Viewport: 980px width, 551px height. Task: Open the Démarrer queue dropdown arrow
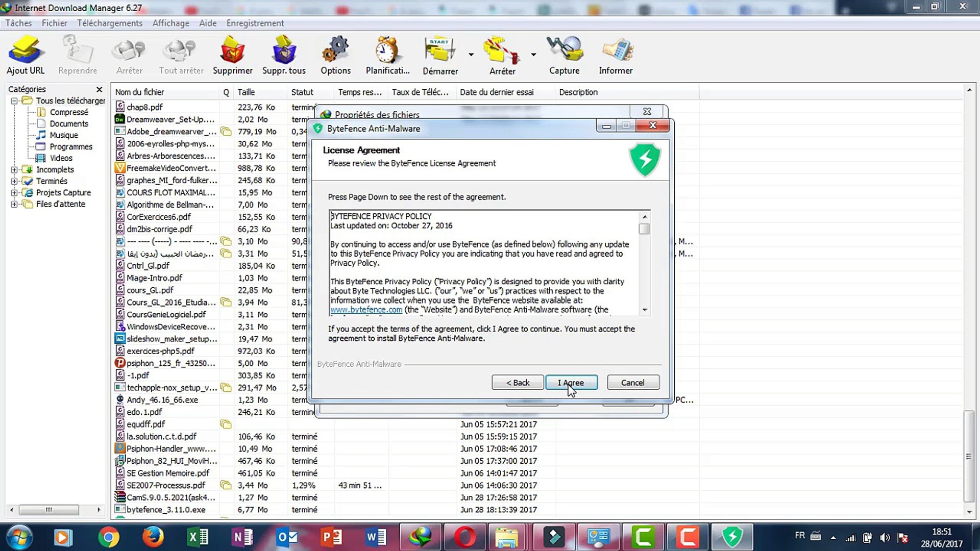click(x=471, y=54)
